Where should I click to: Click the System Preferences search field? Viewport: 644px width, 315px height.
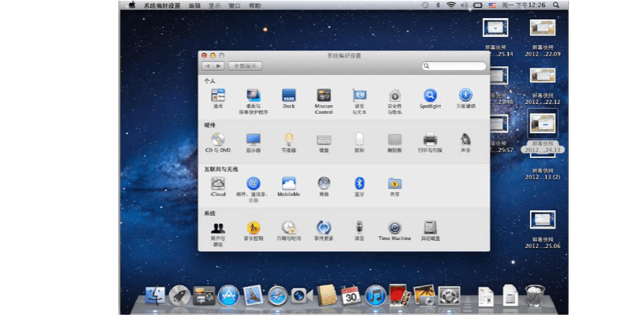click(x=454, y=66)
